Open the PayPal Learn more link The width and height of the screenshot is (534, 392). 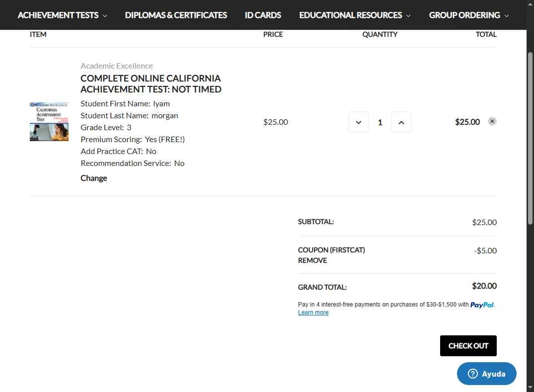(x=313, y=313)
